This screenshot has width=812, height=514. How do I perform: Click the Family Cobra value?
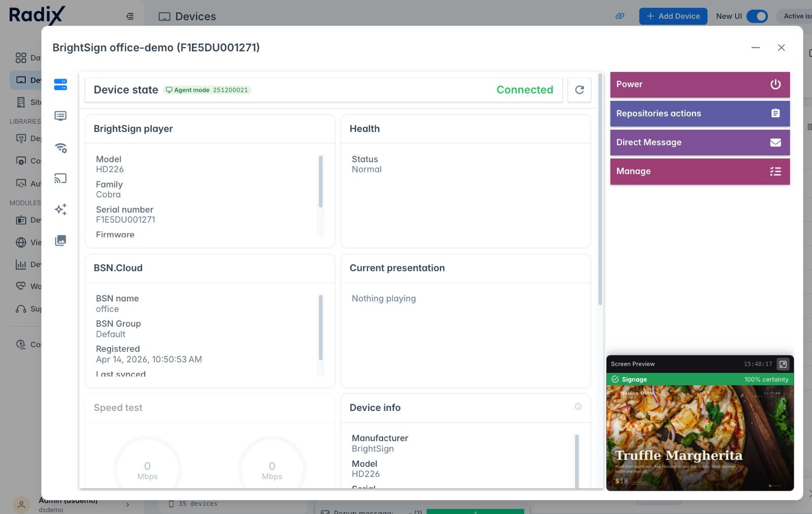click(x=108, y=195)
